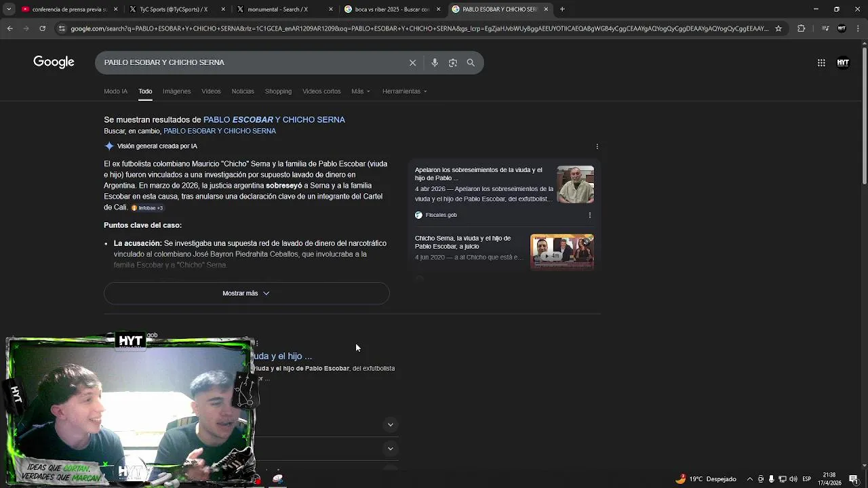Reload the page with the refresh icon

(x=42, y=28)
